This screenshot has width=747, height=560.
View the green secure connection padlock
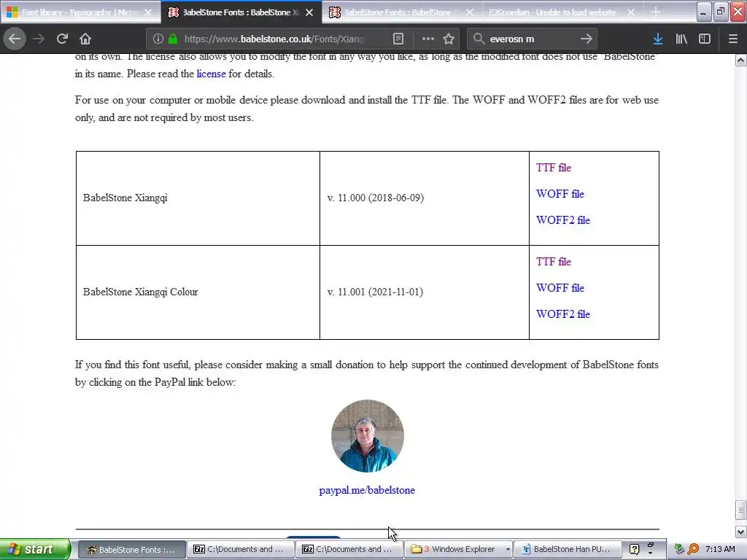(173, 39)
